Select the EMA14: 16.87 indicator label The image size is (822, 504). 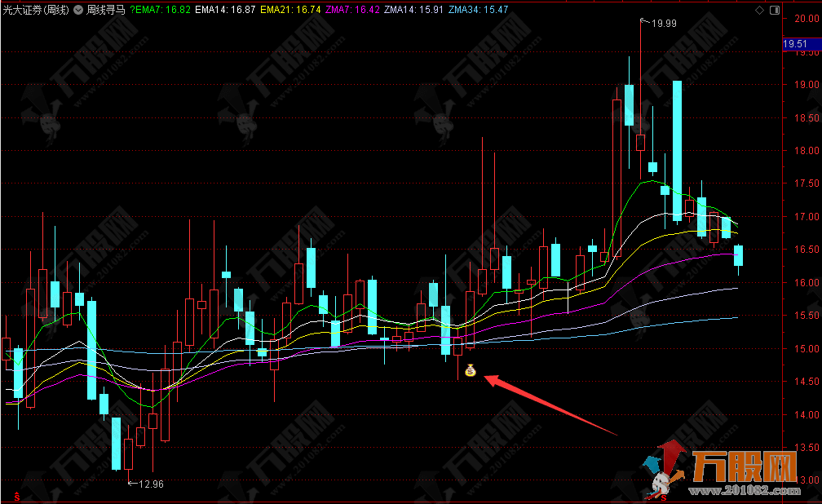click(x=225, y=10)
